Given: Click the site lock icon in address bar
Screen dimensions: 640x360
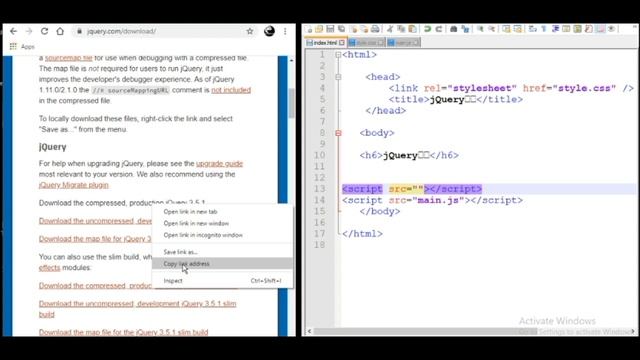Looking at the screenshot, I should click(x=80, y=31).
